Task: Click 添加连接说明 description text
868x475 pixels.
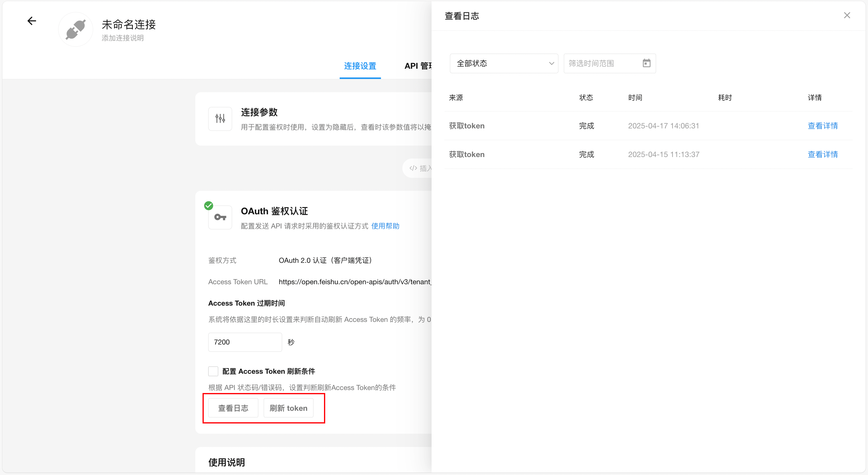Action: [123, 38]
